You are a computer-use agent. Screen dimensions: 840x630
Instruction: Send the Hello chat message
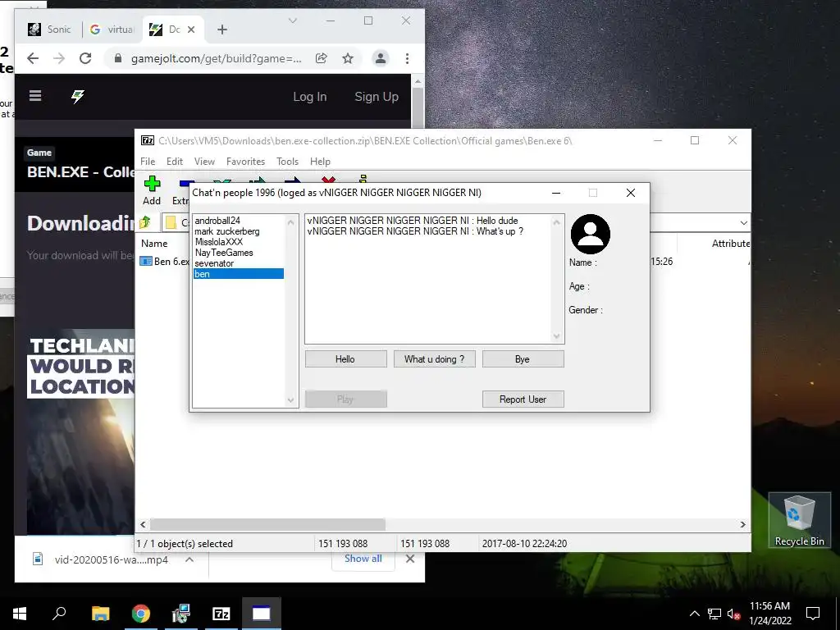pyautogui.click(x=345, y=359)
